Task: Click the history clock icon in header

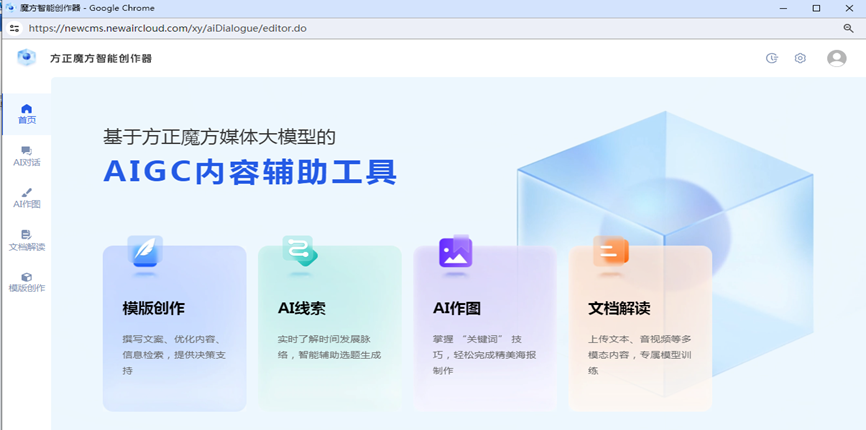Action: (772, 58)
